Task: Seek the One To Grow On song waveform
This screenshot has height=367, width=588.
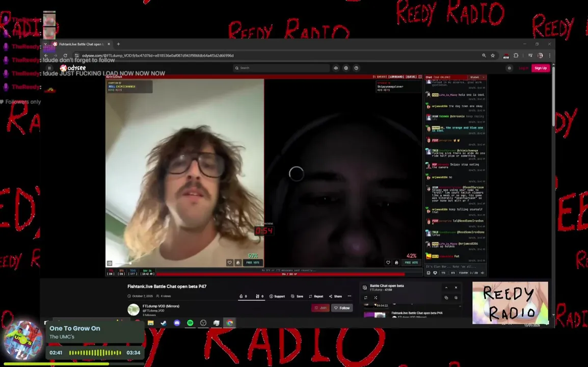Action: 95,353
